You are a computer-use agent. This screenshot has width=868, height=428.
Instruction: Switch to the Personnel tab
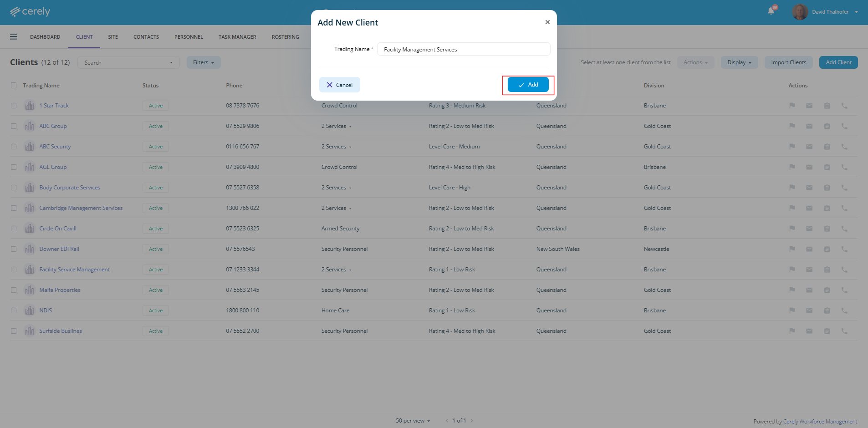pyautogui.click(x=189, y=37)
